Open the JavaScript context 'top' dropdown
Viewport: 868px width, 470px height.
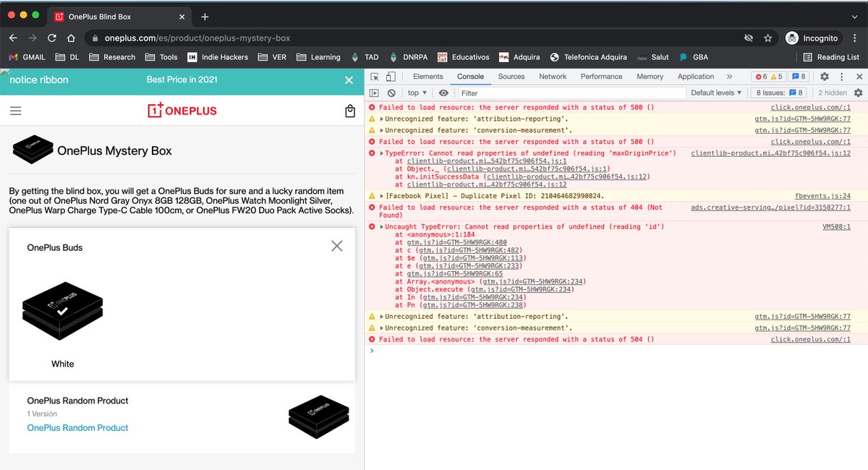click(417, 93)
